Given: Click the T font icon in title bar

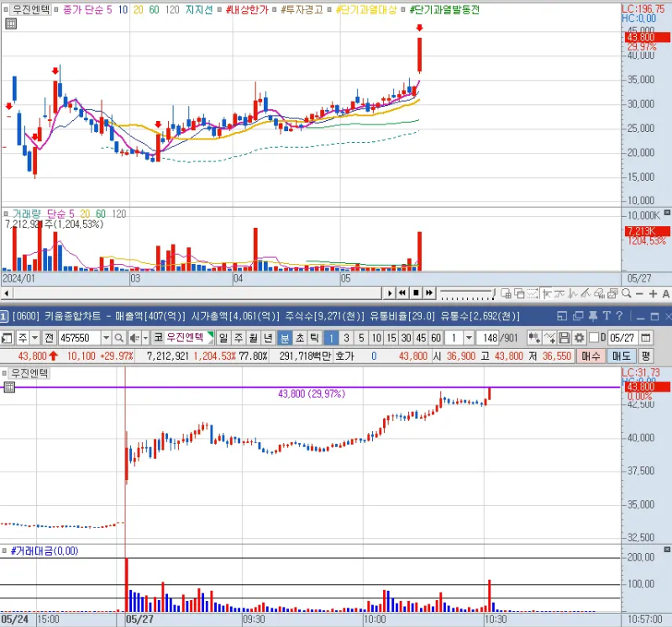Looking at the screenshot, I should pyautogui.click(x=606, y=316).
